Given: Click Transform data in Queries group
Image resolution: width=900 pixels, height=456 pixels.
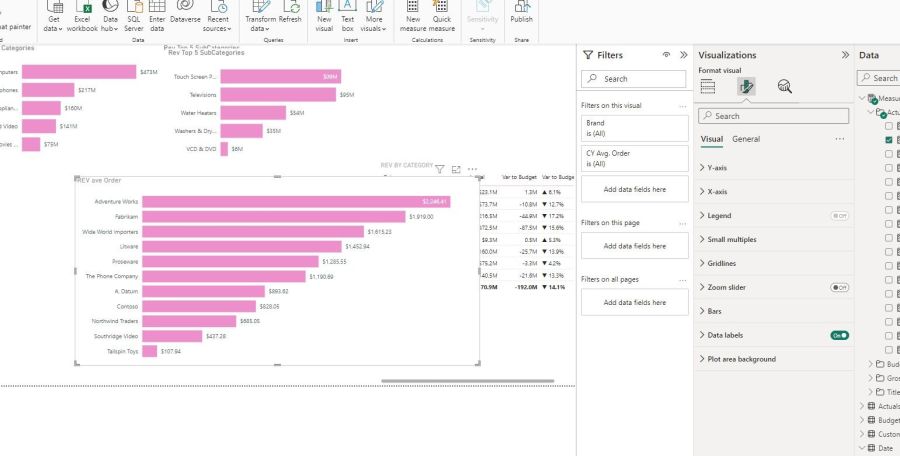Looking at the screenshot, I should pos(261,16).
